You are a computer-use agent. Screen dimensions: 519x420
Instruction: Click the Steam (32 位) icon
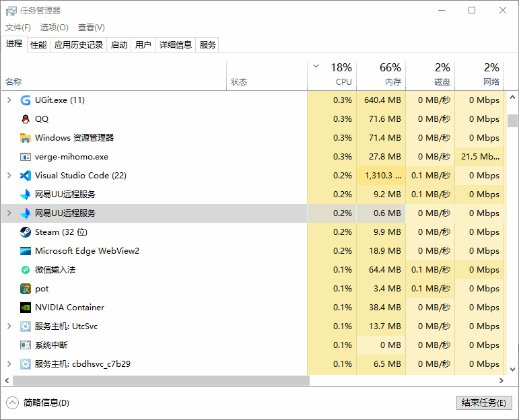coord(26,232)
